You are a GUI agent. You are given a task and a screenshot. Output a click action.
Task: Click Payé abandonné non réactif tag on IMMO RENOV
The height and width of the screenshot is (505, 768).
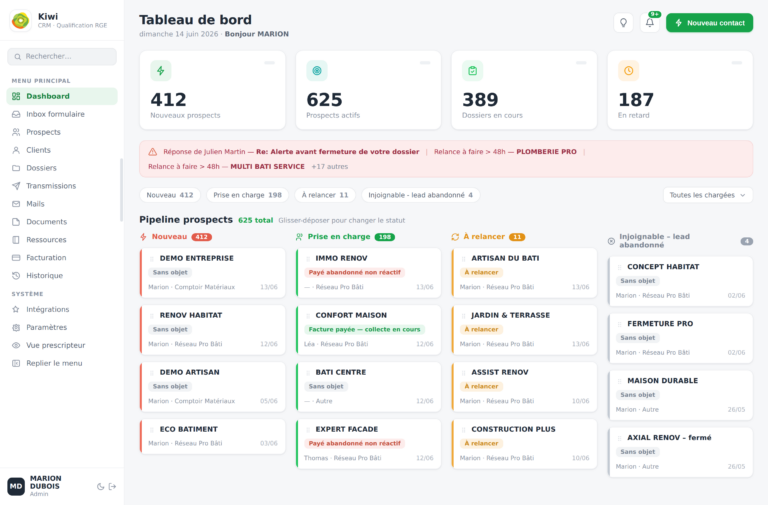tap(355, 272)
